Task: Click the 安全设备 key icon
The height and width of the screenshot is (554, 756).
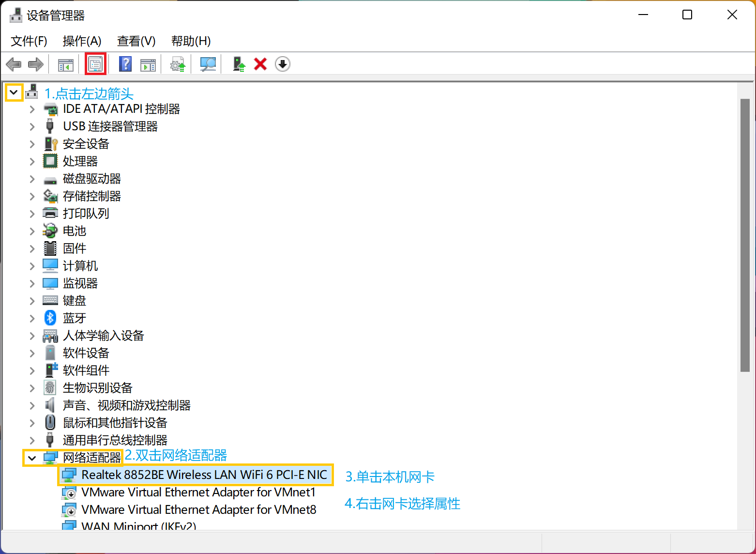Action: pos(50,144)
